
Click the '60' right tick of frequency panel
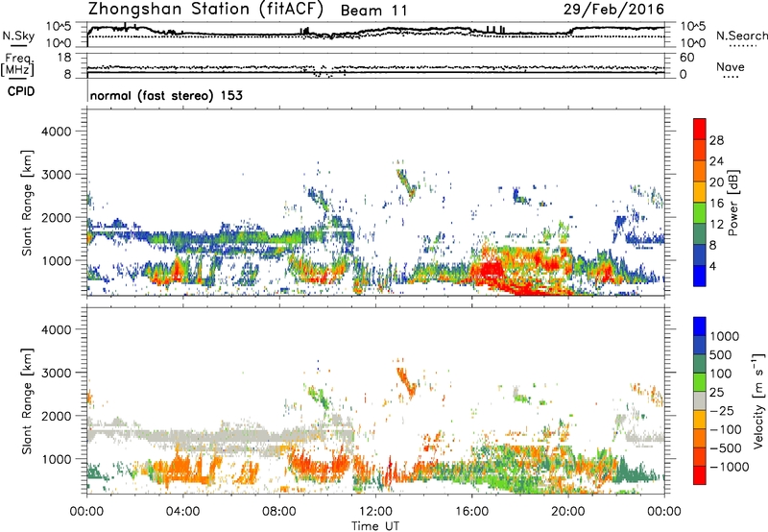coord(686,58)
